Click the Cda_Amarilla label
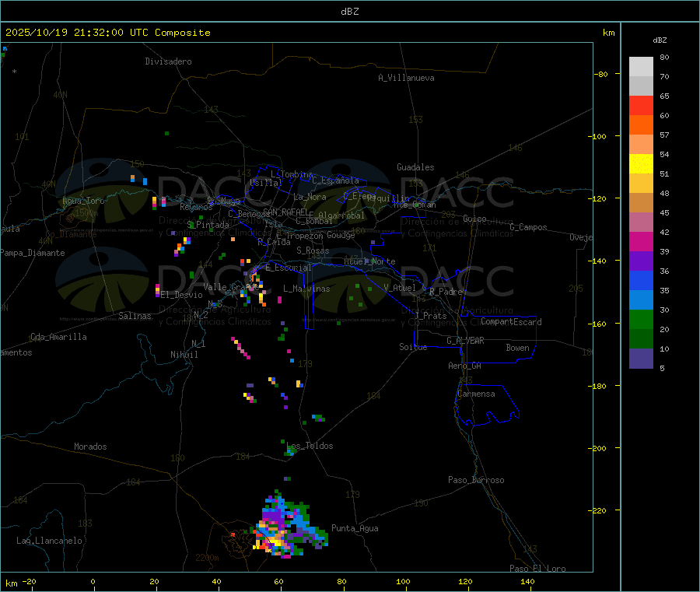The width and height of the screenshot is (700, 592). pos(58,337)
